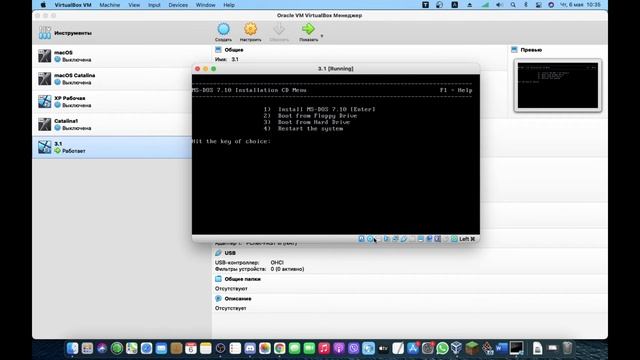Open WhatsApp from the Dock
Screen dimensions: 640x360
[x=442, y=348]
